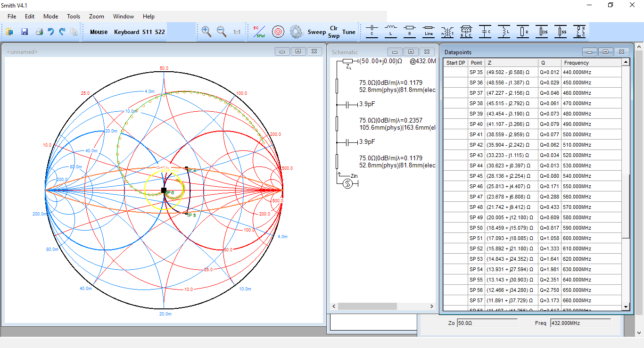644x348 pixels.
Task: Add a series resistor component
Action: point(410,32)
